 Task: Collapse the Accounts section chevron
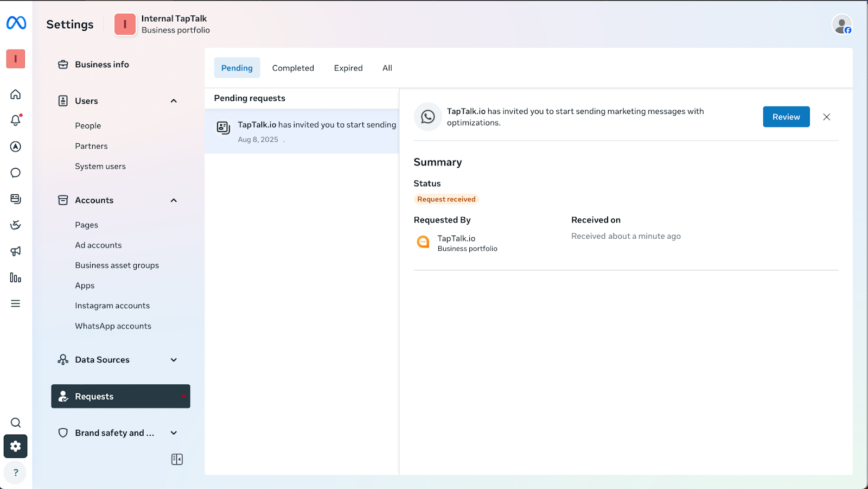pyautogui.click(x=174, y=200)
